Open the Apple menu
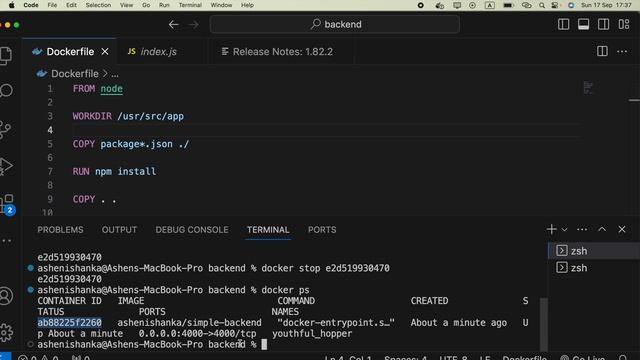The width and height of the screenshot is (640, 360). pyautogui.click(x=11, y=5)
